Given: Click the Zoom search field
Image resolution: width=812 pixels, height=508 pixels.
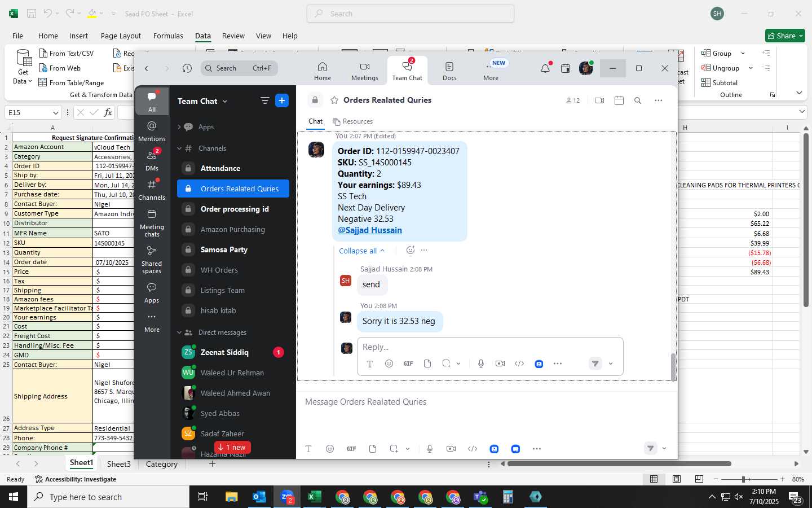Looking at the screenshot, I should (x=239, y=68).
